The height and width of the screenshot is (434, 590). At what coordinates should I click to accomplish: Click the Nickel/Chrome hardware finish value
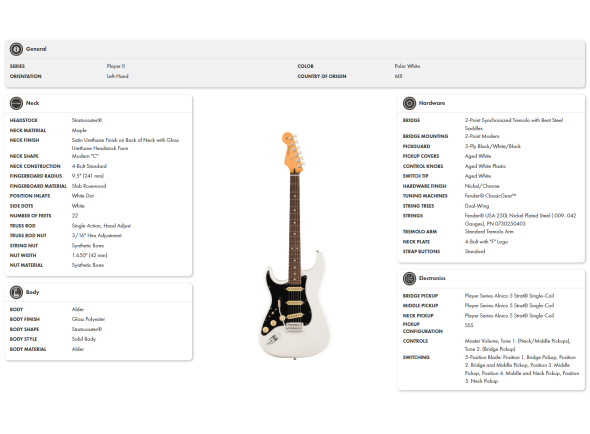[x=482, y=186]
